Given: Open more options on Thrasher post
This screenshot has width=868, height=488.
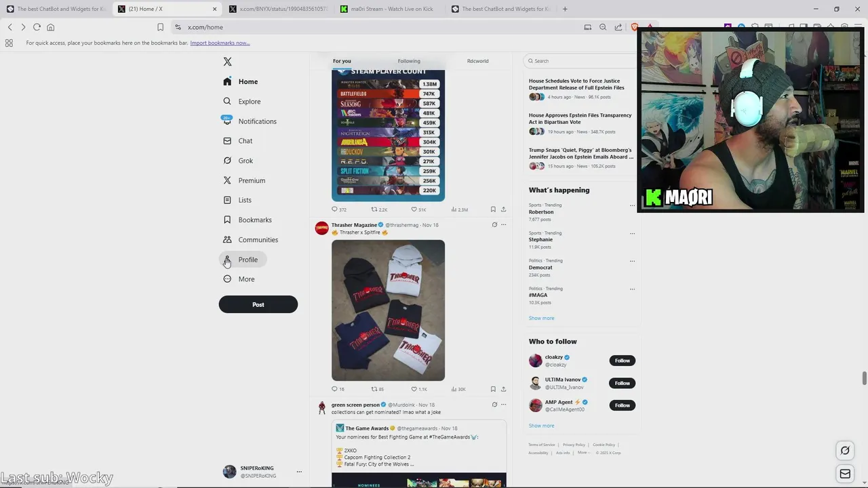Looking at the screenshot, I should click(503, 225).
